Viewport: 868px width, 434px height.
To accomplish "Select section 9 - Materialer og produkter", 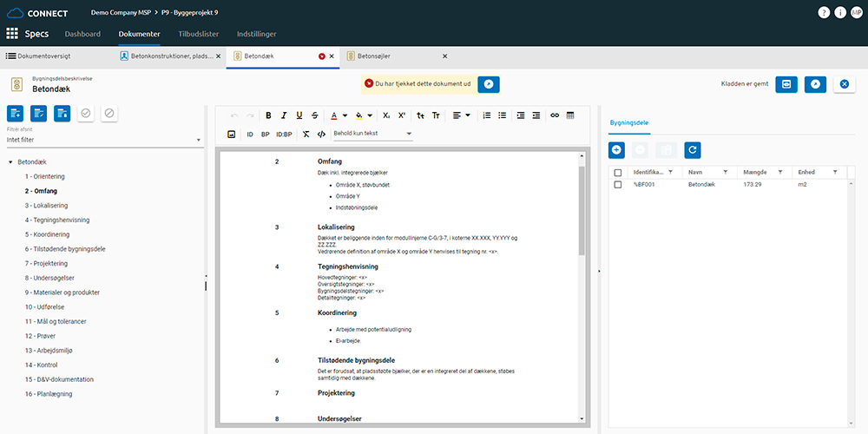I will click(x=62, y=293).
